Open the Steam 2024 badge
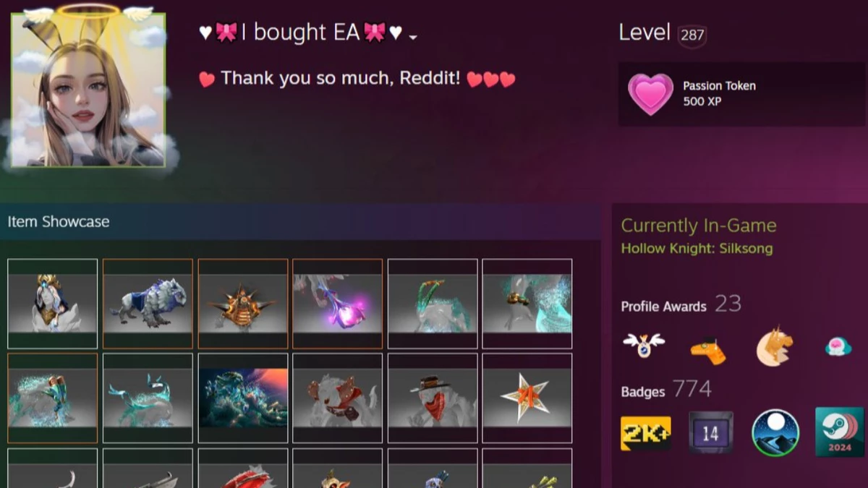Screen dimensions: 868x488 click(839, 432)
